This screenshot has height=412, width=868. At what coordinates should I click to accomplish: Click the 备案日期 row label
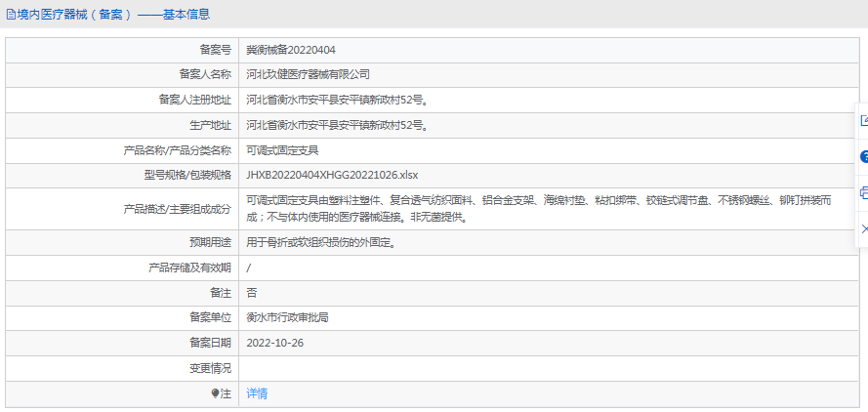(x=210, y=343)
